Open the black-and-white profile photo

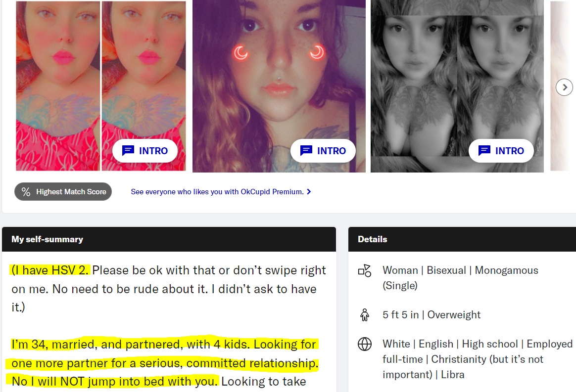point(457,86)
